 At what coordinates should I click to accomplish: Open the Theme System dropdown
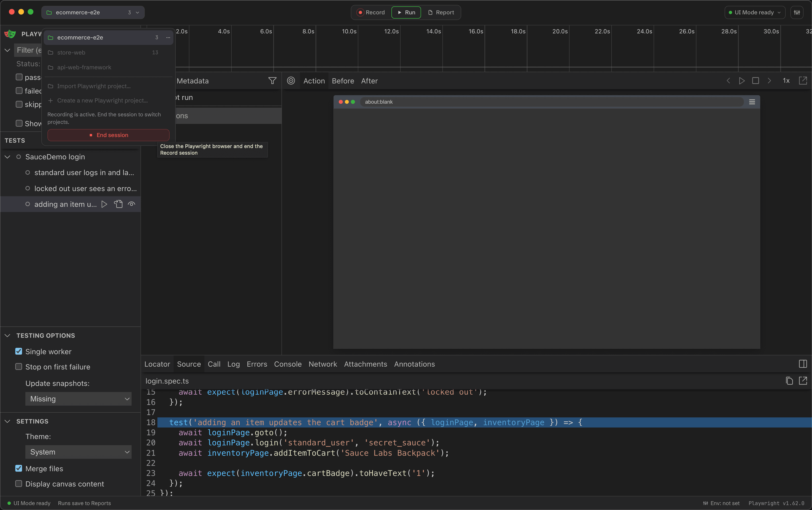(x=78, y=452)
